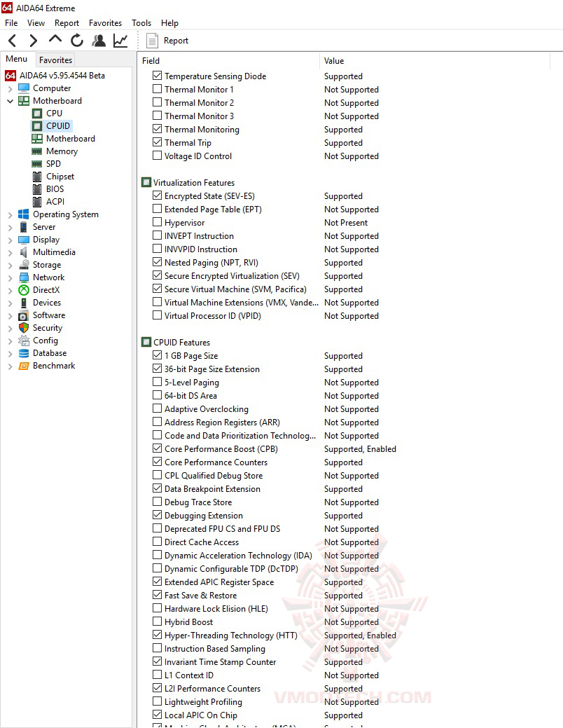Screen dimensions: 563x728
Task: Click the Network icon in the tree
Action: 24,277
